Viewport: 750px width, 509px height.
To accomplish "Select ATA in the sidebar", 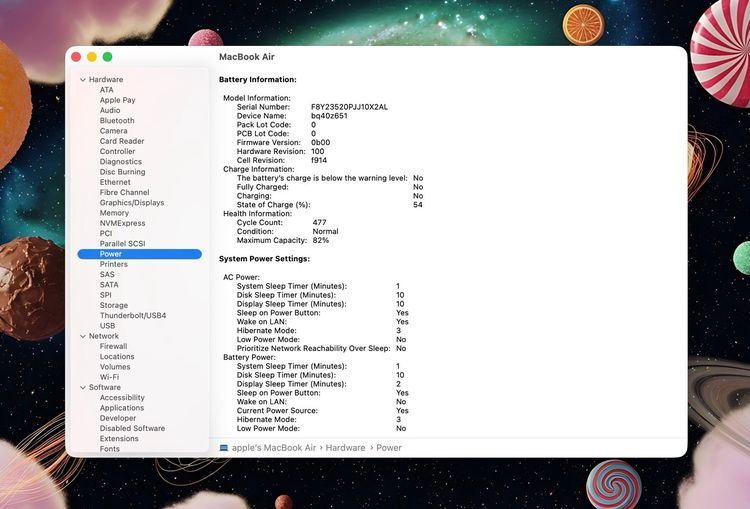I will pyautogui.click(x=107, y=90).
